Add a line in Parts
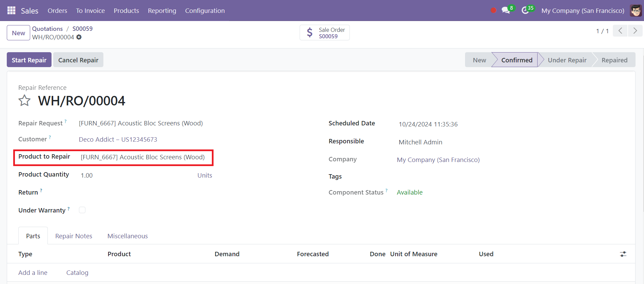Image resolution: width=644 pixels, height=284 pixels. click(33, 272)
